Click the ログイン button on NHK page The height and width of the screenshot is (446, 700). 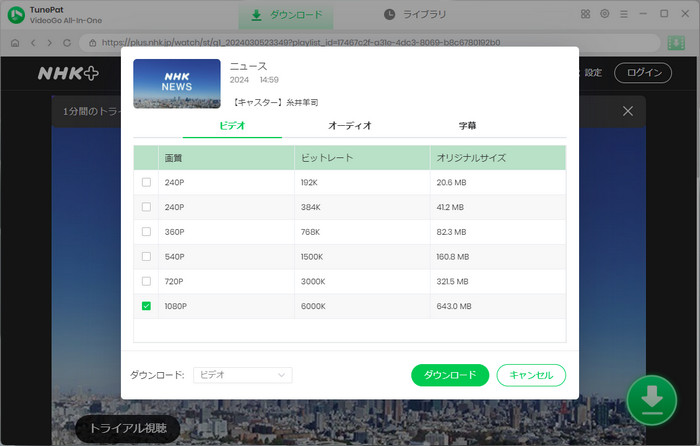(x=643, y=73)
